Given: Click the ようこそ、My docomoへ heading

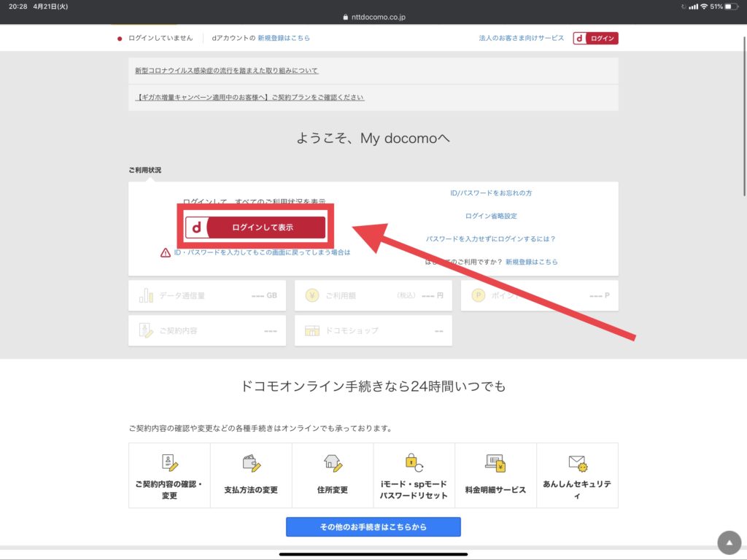Looking at the screenshot, I should pos(373,138).
